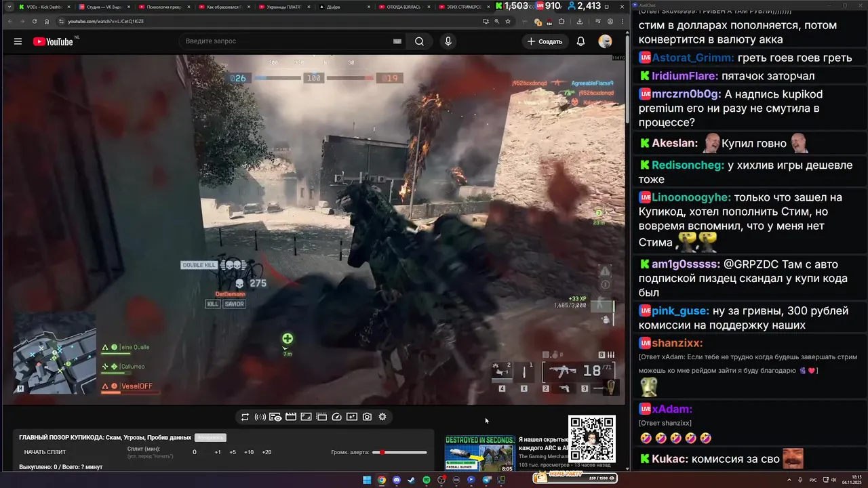The image size is (868, 488).
Task: Switch to the Украинцы ПЛАТЯТ tab
Action: pos(285,7)
